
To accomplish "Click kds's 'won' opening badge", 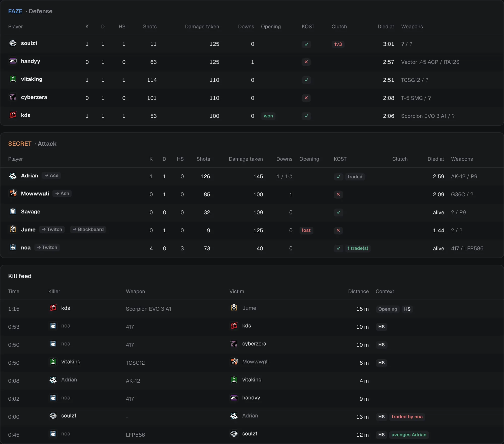I will (x=268, y=116).
